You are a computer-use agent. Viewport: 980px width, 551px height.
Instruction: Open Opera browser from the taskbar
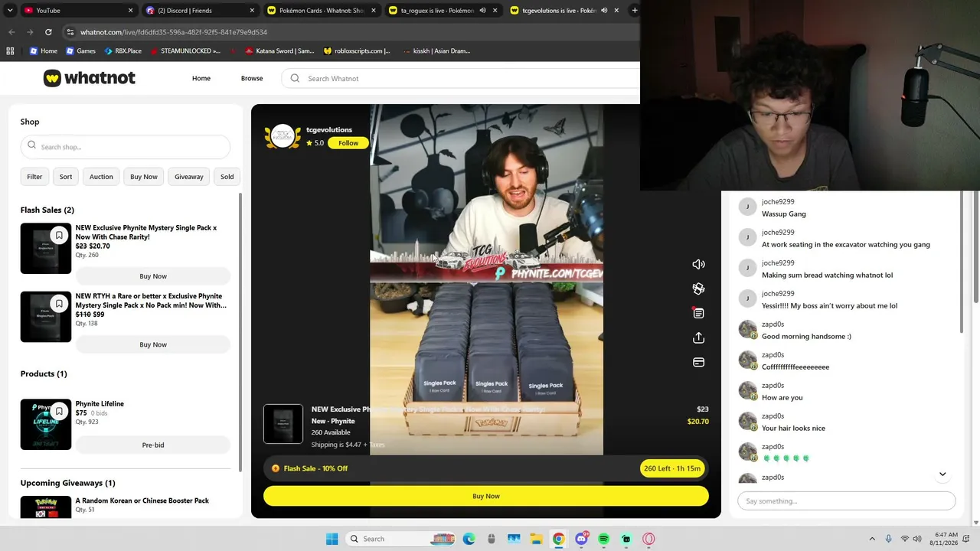tap(649, 539)
